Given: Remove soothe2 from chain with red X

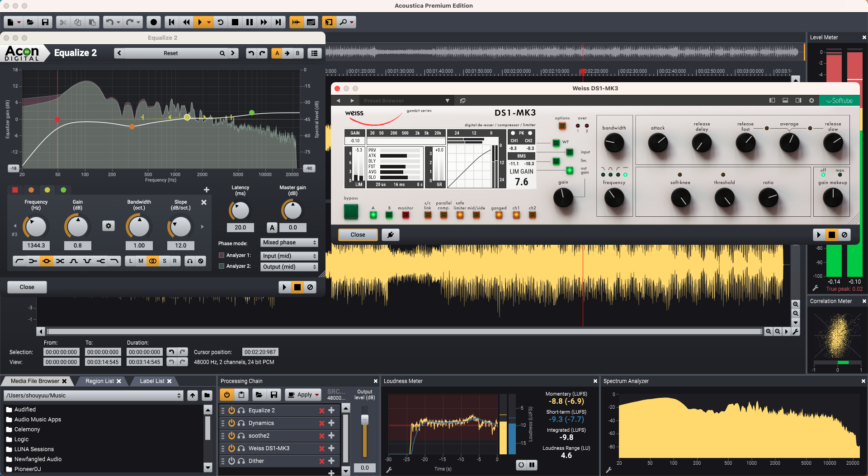Looking at the screenshot, I should (x=322, y=436).
